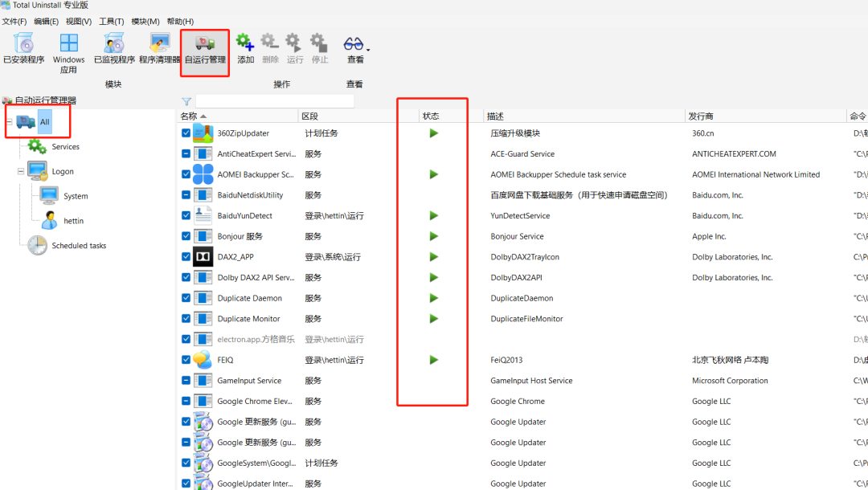Open the 已安装程序 module

[24, 48]
